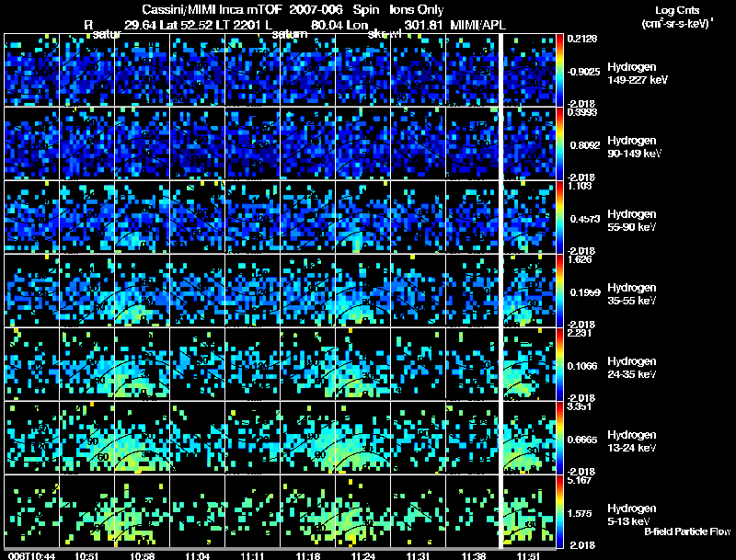Click the '0.2128' colorbar maximum value

click(x=582, y=39)
